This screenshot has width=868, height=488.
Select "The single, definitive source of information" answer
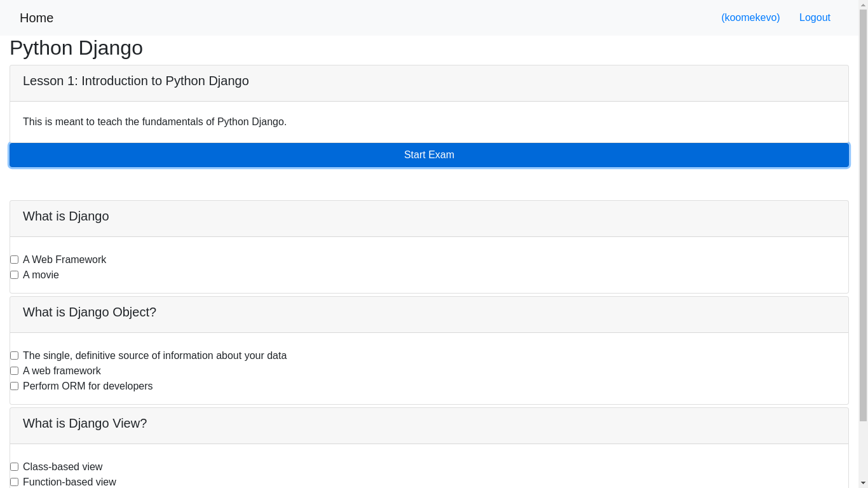point(14,355)
